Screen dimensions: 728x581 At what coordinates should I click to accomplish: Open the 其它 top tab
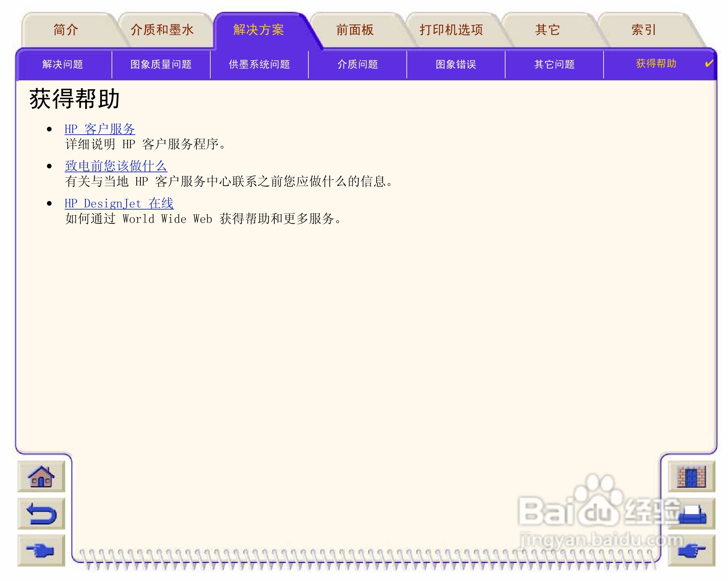click(547, 30)
